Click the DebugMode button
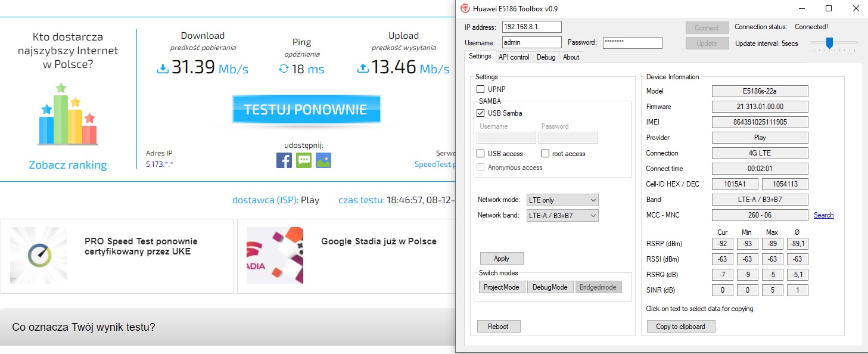 (x=550, y=287)
